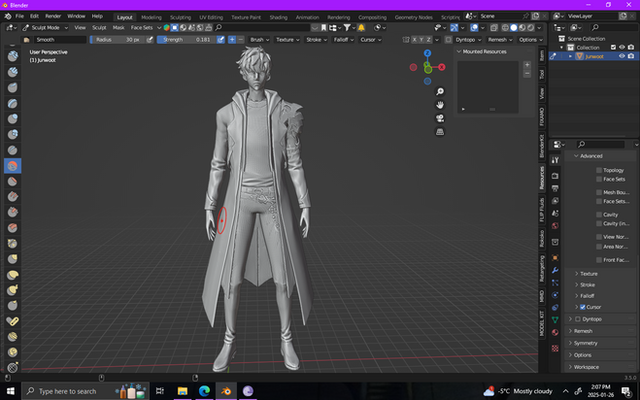
Task: Toggle the camera view icon
Action: click(440, 118)
